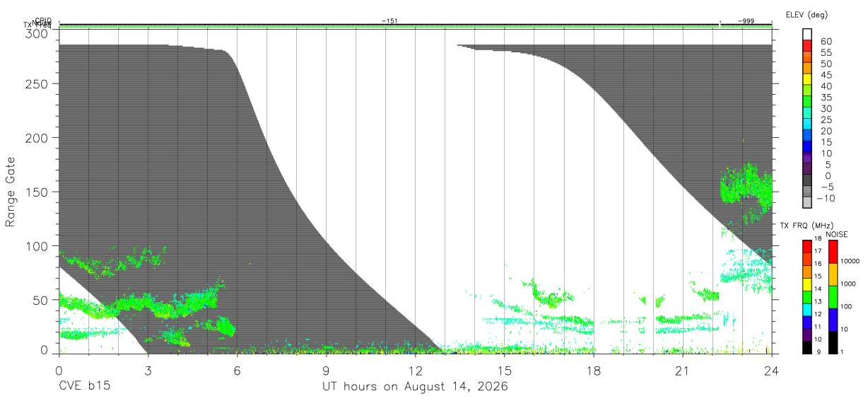This screenshot has height=401, width=868.
Task: Click the y-axis tick label '100'
Action: 37,245
